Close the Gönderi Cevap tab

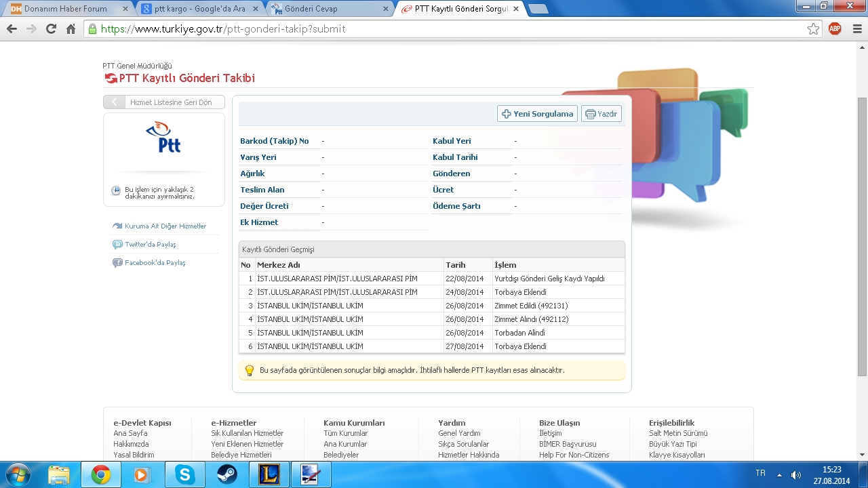click(385, 9)
